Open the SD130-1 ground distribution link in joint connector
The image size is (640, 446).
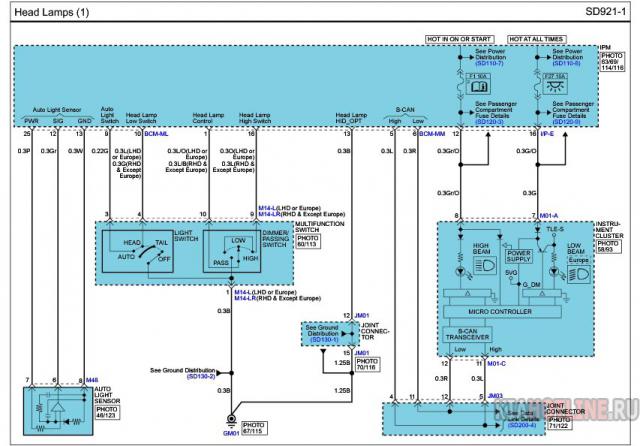coord(325,340)
